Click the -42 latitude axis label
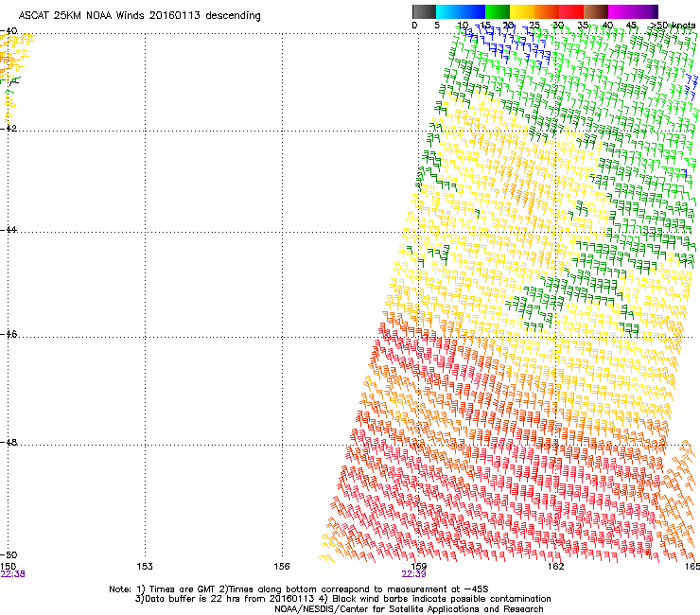This screenshot has width=700, height=615. (9, 128)
